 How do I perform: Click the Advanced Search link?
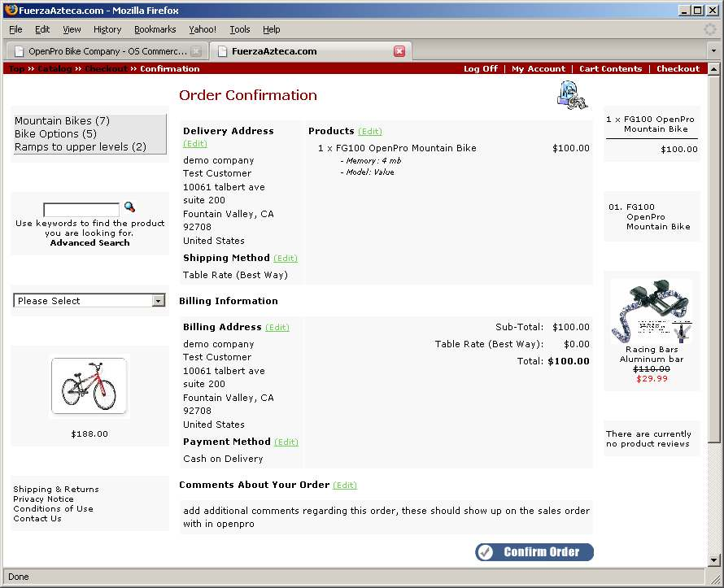coord(89,243)
